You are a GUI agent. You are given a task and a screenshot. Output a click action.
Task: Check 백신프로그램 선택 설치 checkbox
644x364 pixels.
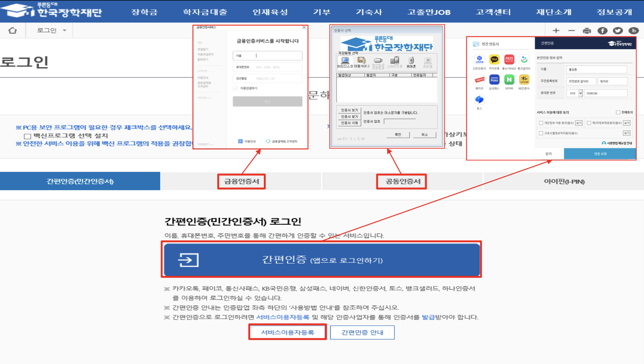[27, 135]
